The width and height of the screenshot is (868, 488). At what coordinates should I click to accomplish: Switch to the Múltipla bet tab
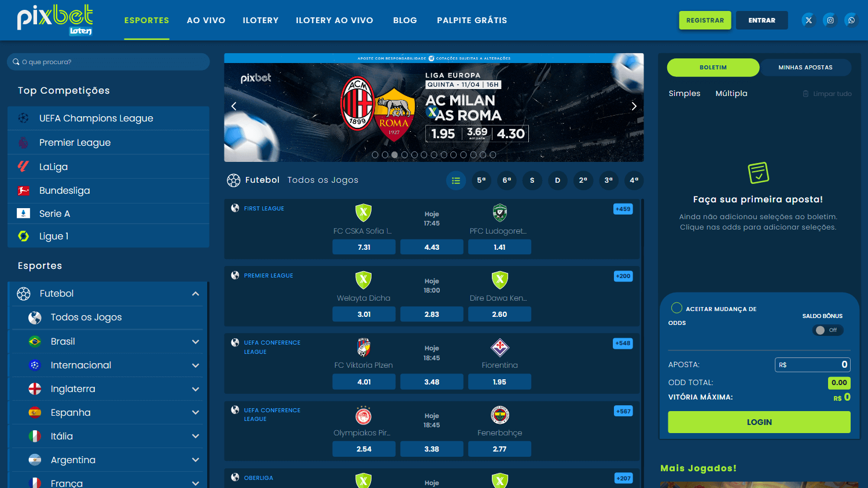pyautogui.click(x=731, y=93)
